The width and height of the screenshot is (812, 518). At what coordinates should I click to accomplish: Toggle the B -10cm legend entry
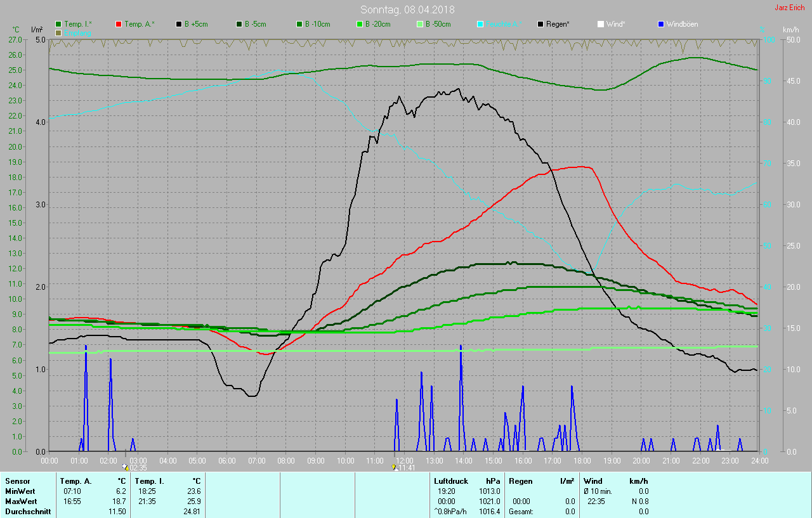coord(299,24)
